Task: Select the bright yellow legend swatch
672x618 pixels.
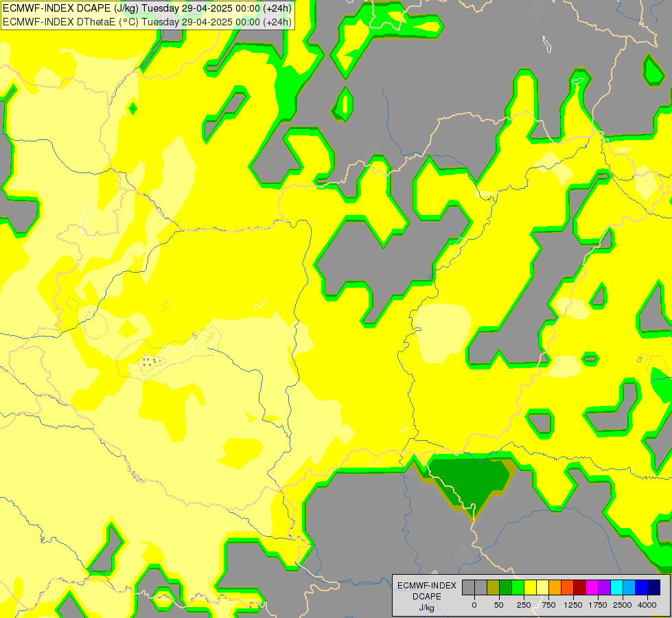Action: pos(531,587)
